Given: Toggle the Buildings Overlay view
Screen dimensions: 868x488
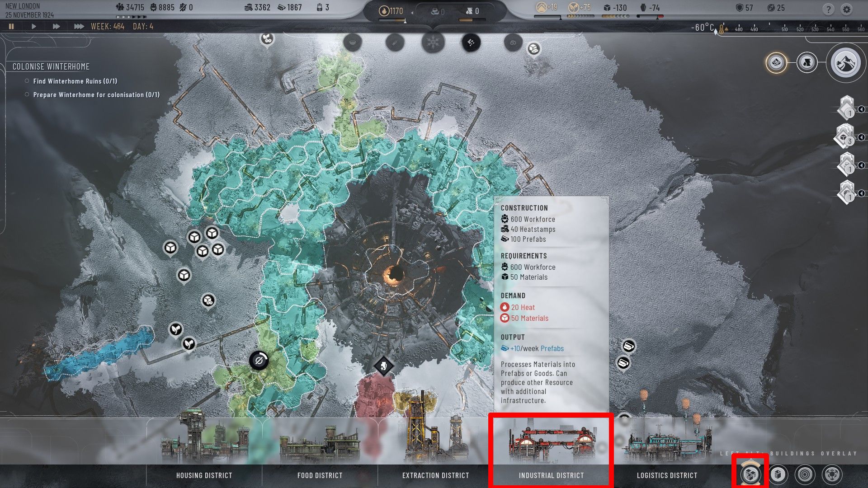Looking at the screenshot, I should coord(750,474).
